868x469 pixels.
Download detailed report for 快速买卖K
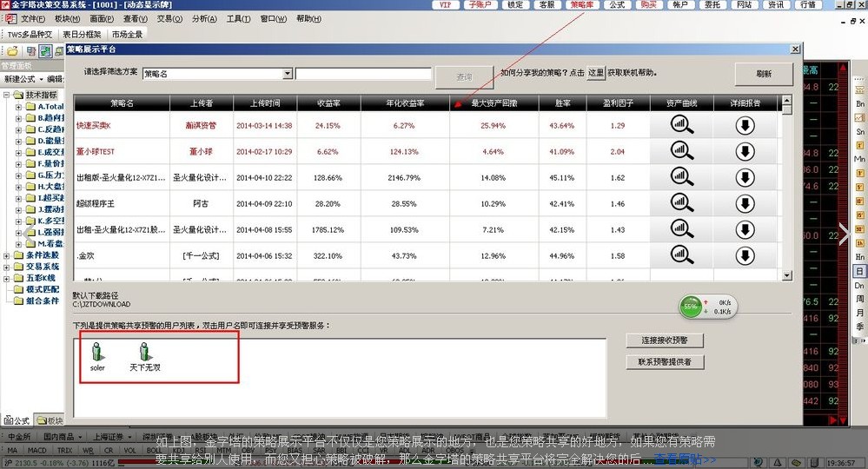click(x=745, y=126)
